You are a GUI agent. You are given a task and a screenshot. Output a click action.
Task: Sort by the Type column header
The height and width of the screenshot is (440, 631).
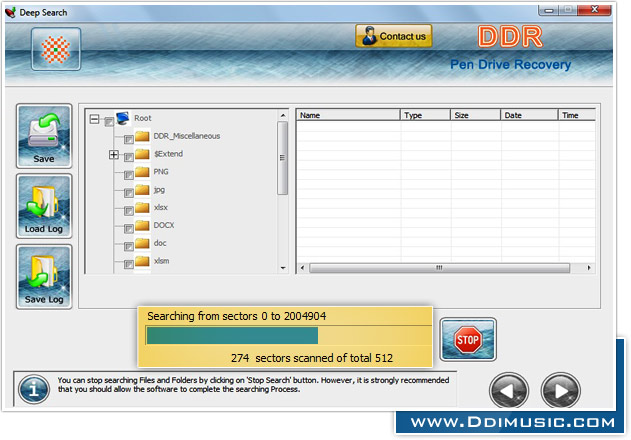click(425, 115)
